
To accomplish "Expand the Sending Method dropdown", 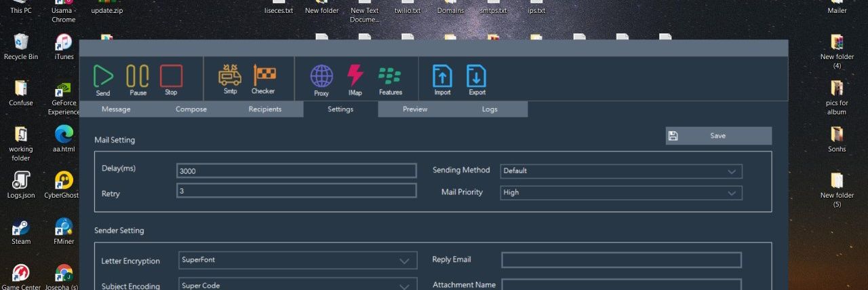I will (621, 171).
